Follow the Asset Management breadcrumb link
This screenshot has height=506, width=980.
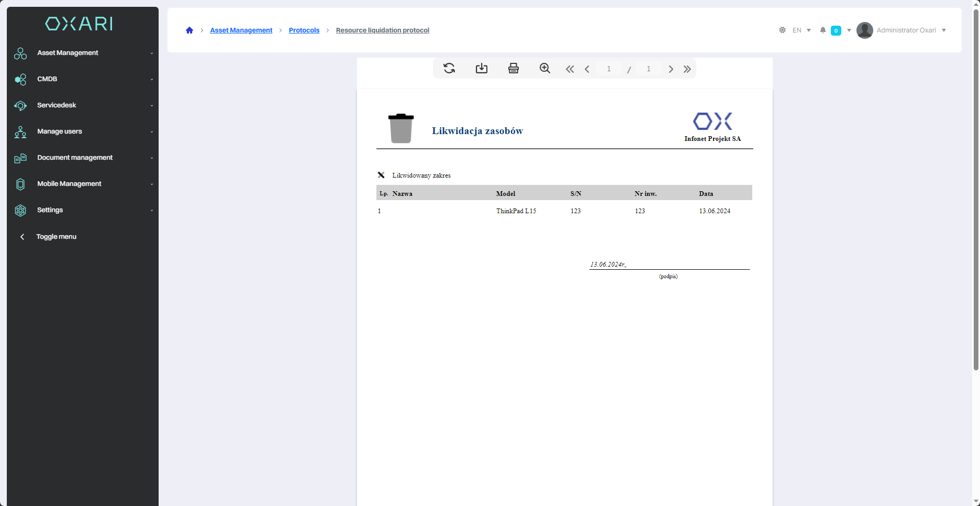click(x=241, y=30)
